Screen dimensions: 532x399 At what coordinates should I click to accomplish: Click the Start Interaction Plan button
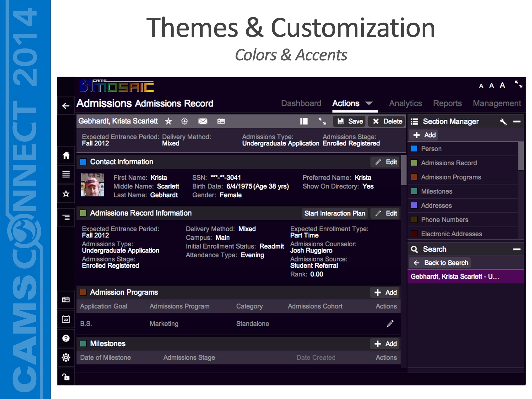(x=334, y=213)
